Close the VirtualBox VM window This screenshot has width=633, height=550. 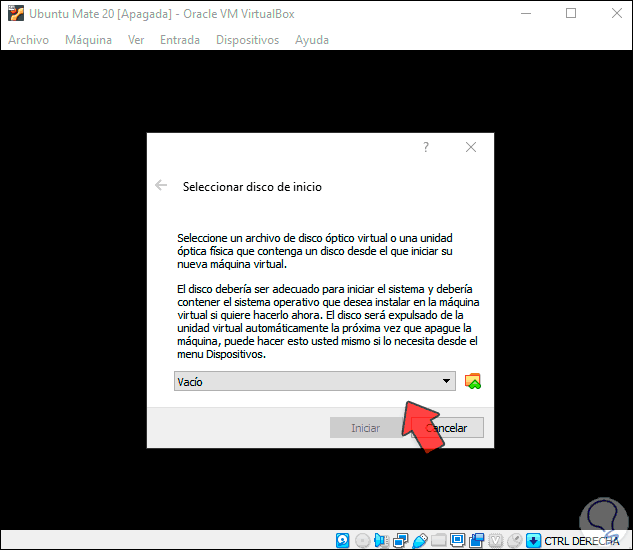coord(616,13)
